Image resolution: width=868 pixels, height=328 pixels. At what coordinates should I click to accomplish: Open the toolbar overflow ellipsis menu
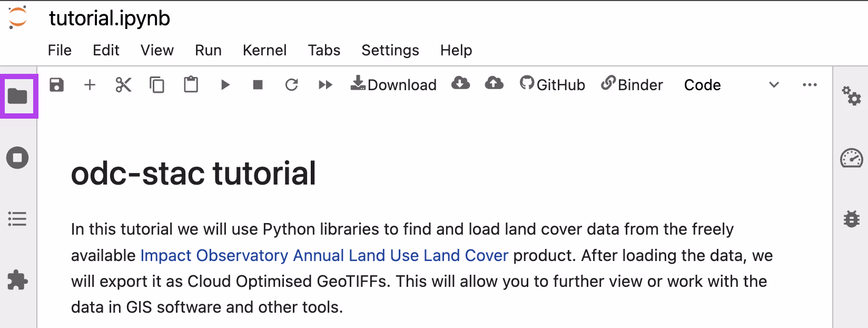(x=810, y=85)
